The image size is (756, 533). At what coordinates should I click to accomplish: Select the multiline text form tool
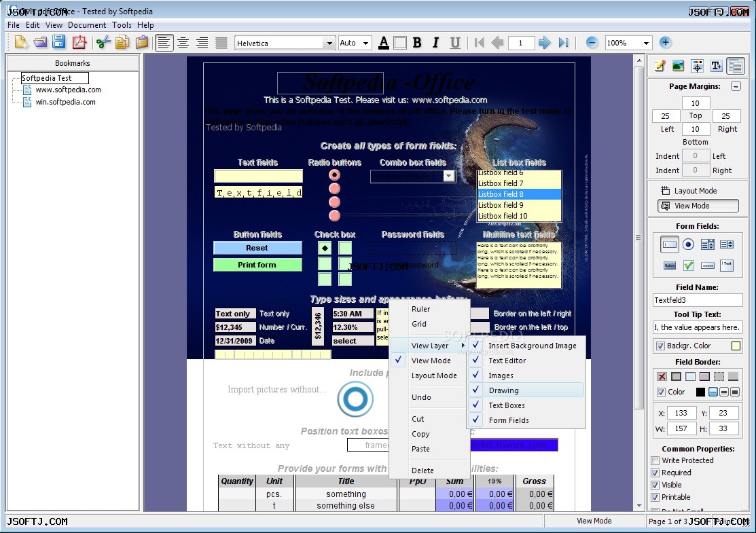pyautogui.click(x=727, y=265)
